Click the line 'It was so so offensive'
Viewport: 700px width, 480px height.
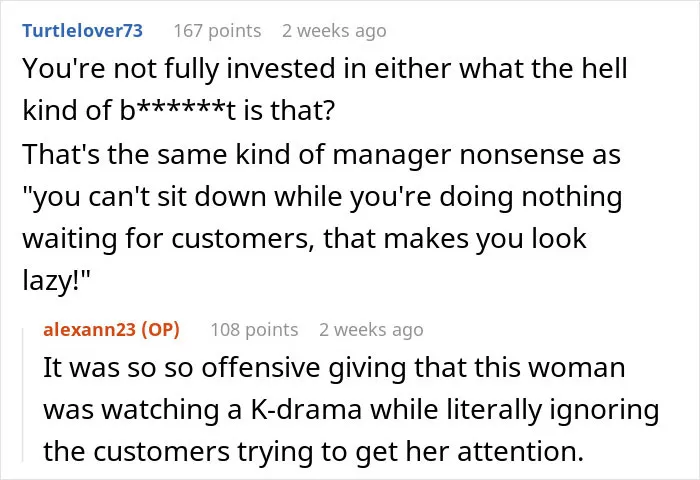pyautogui.click(x=334, y=367)
